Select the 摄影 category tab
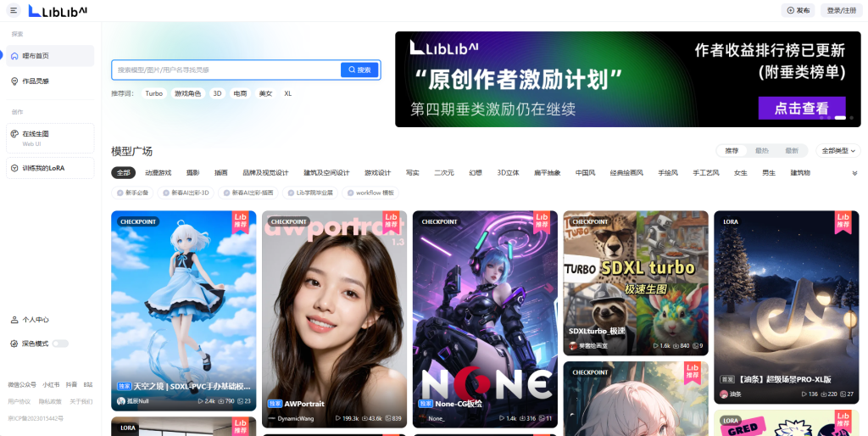The height and width of the screenshot is (436, 868). (192, 173)
